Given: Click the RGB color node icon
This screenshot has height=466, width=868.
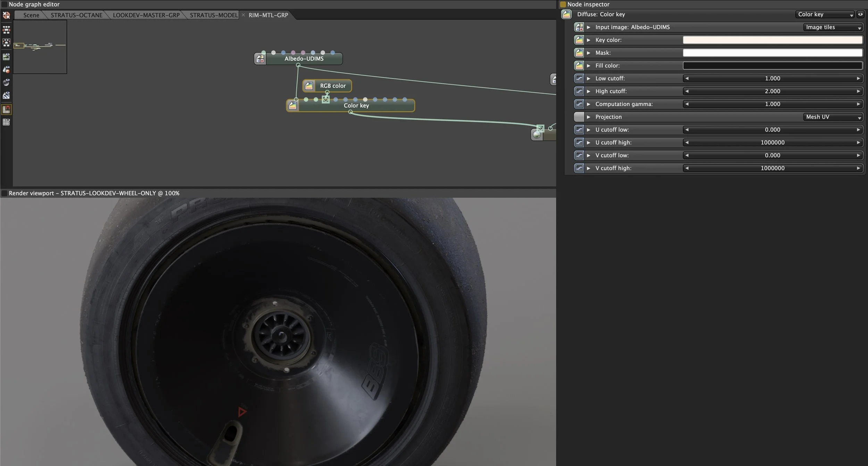Looking at the screenshot, I should pos(309,86).
